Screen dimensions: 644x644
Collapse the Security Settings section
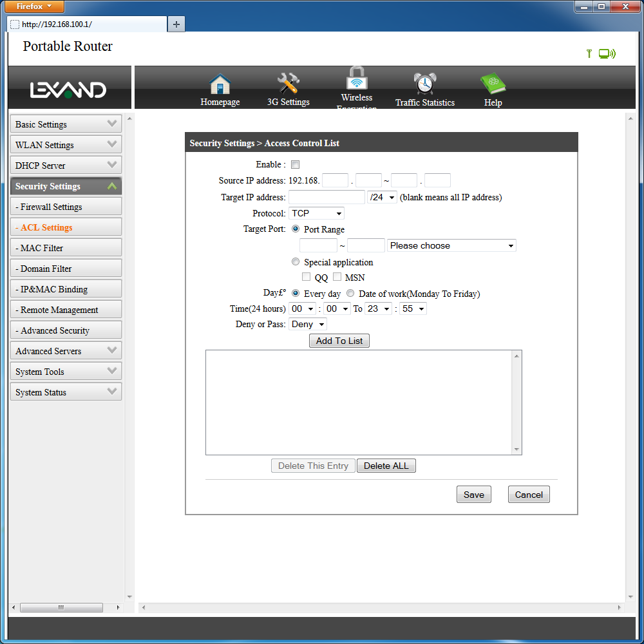pos(66,186)
